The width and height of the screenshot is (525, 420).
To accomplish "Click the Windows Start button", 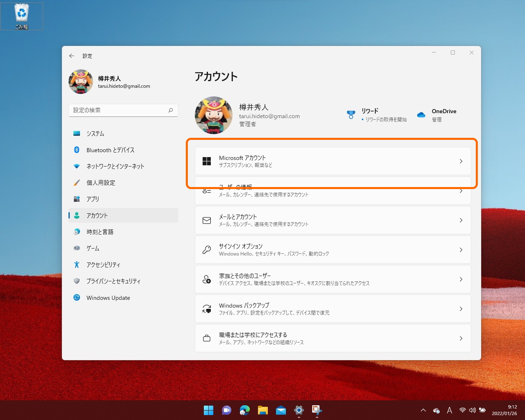I will (208, 410).
